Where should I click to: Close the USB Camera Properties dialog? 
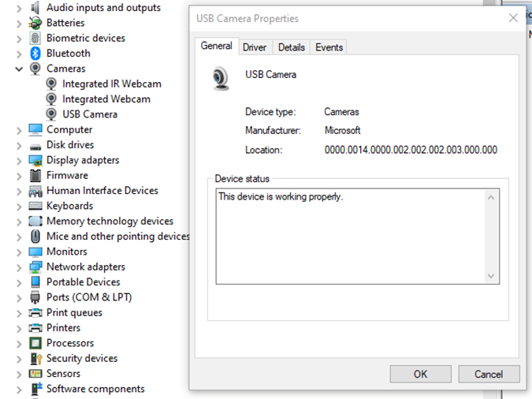click(x=513, y=18)
